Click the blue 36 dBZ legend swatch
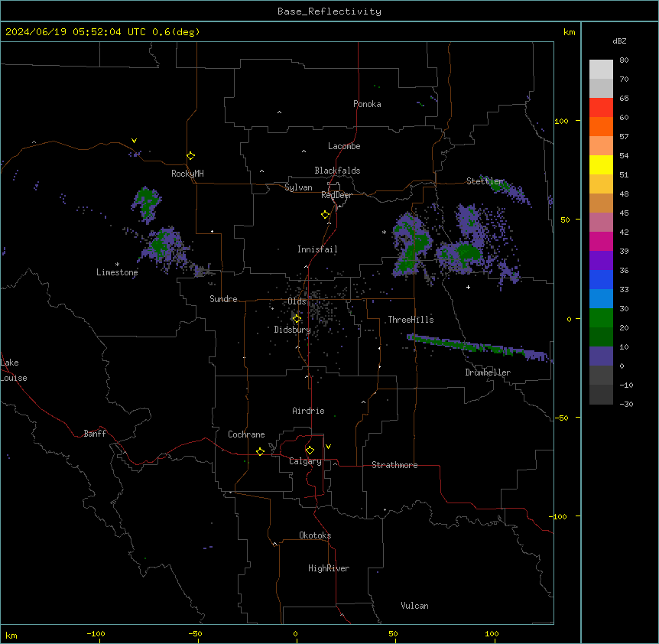The width and height of the screenshot is (659, 644). point(601,279)
